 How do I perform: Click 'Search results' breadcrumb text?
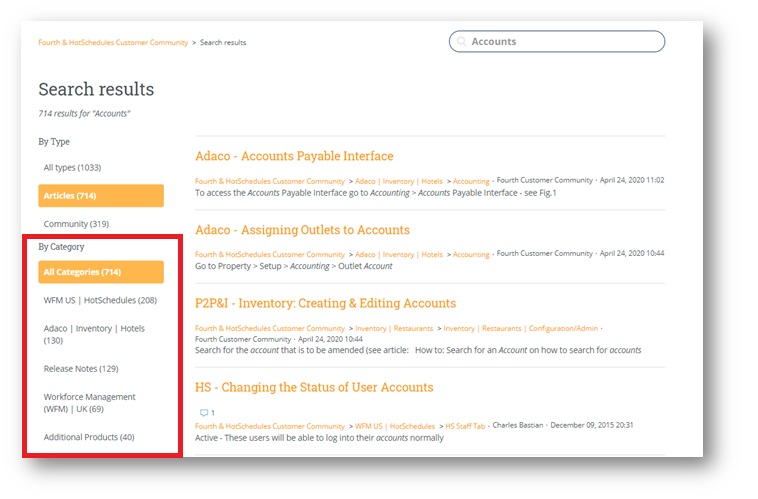click(x=223, y=43)
